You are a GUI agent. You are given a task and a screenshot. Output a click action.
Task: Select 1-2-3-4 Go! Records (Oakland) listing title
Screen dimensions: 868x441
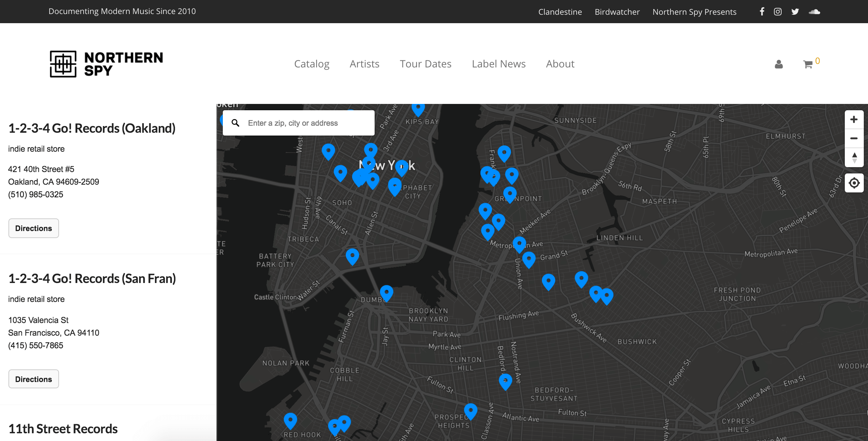point(92,129)
